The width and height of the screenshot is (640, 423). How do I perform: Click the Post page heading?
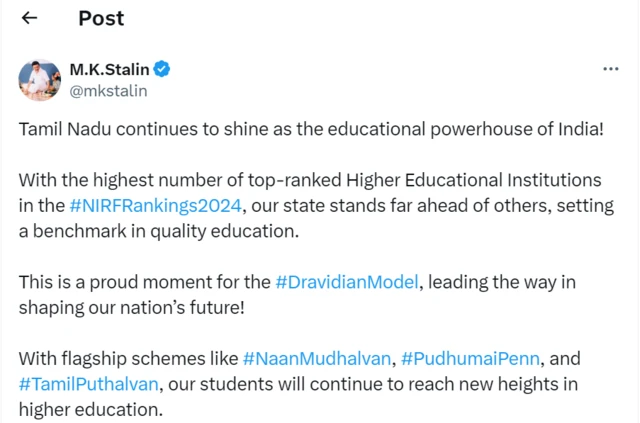pos(101,18)
